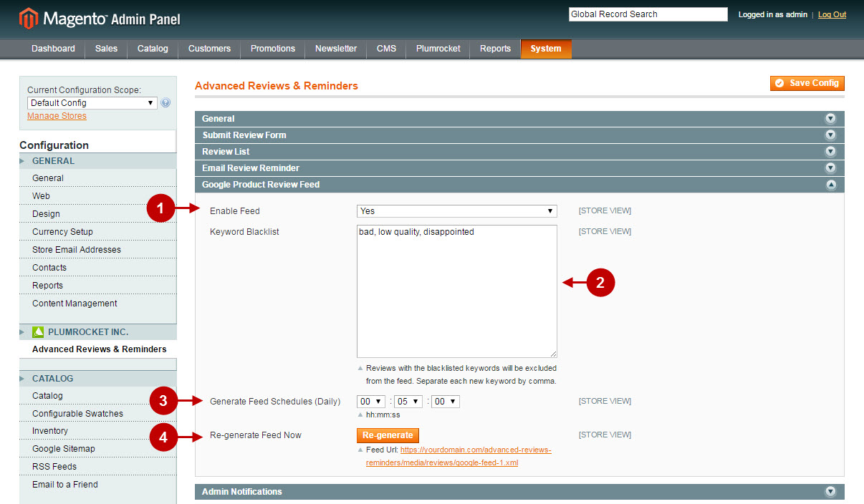This screenshot has width=864, height=504.
Task: Open the feed schedule seconds dropdown
Action: [x=446, y=402]
